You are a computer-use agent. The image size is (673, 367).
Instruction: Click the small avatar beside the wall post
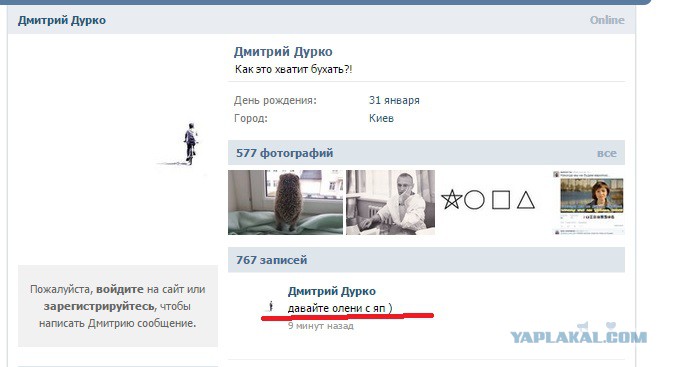[271, 306]
